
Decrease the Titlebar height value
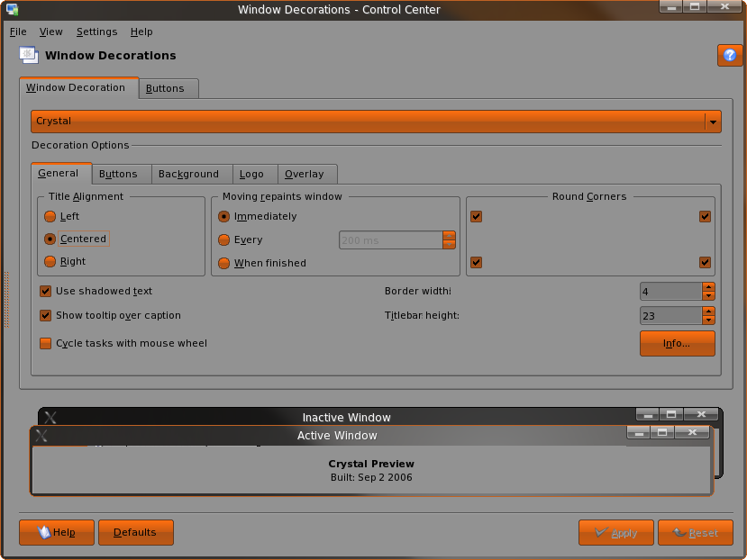coord(708,320)
